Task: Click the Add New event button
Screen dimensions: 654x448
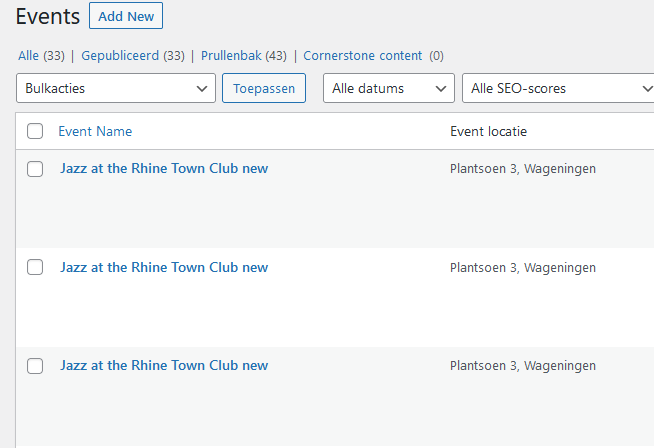Action: click(126, 16)
